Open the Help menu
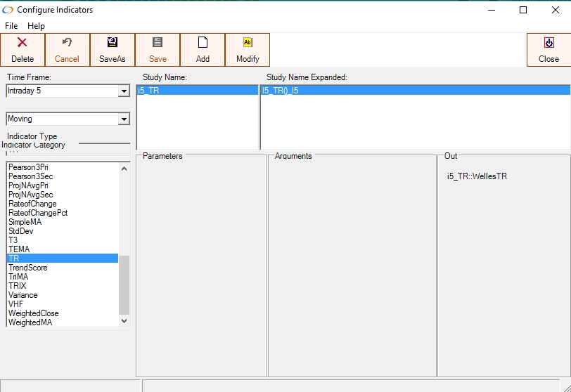Image resolution: width=571 pixels, height=392 pixels. tap(36, 26)
